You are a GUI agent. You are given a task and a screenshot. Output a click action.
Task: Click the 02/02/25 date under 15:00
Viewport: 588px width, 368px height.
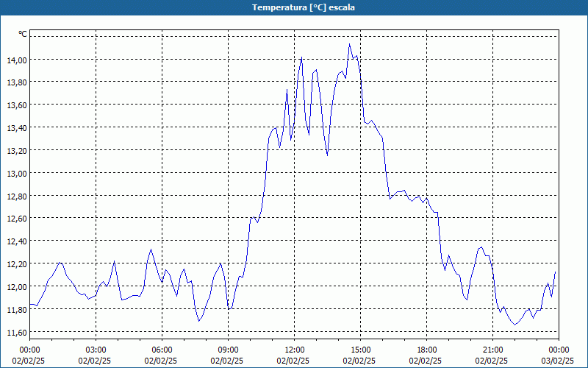point(359,361)
